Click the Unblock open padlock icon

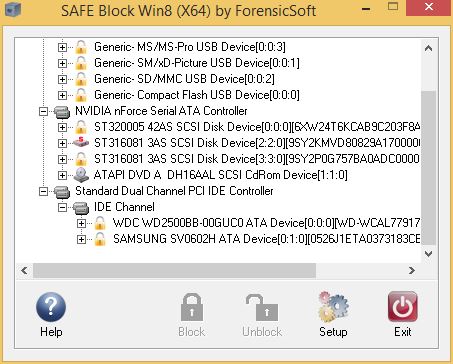pyautogui.click(x=262, y=308)
